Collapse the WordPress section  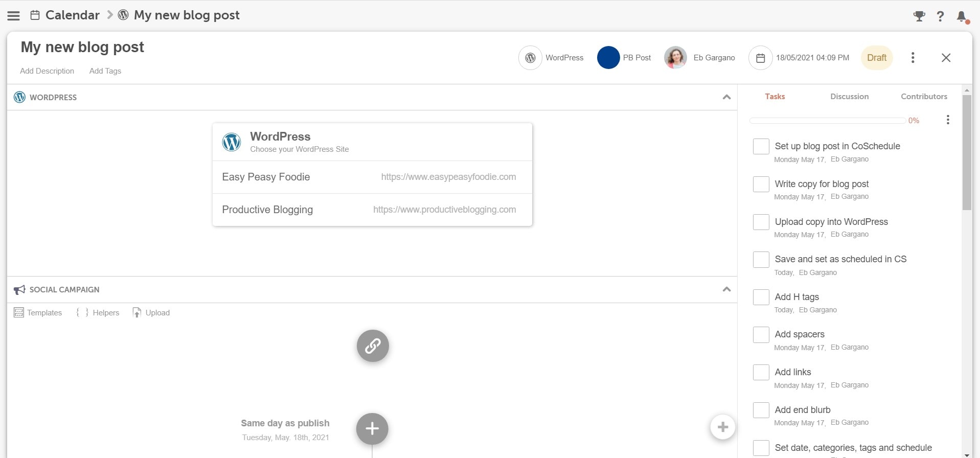coord(726,97)
